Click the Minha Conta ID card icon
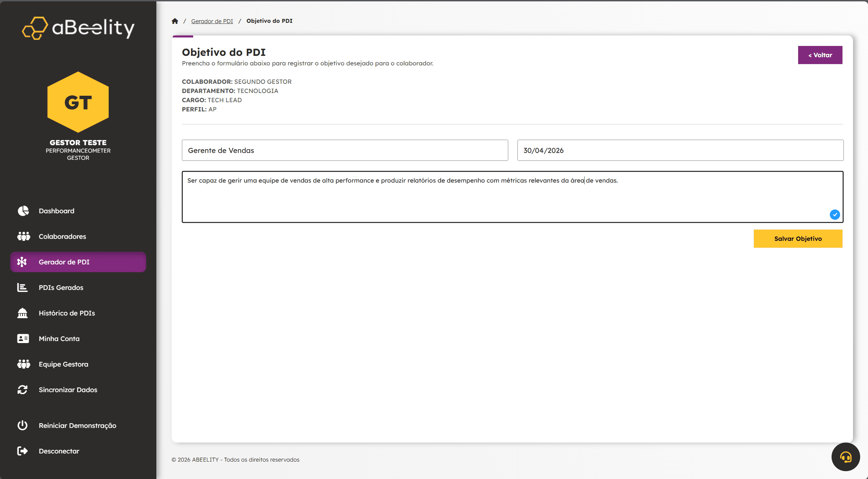 tap(23, 339)
